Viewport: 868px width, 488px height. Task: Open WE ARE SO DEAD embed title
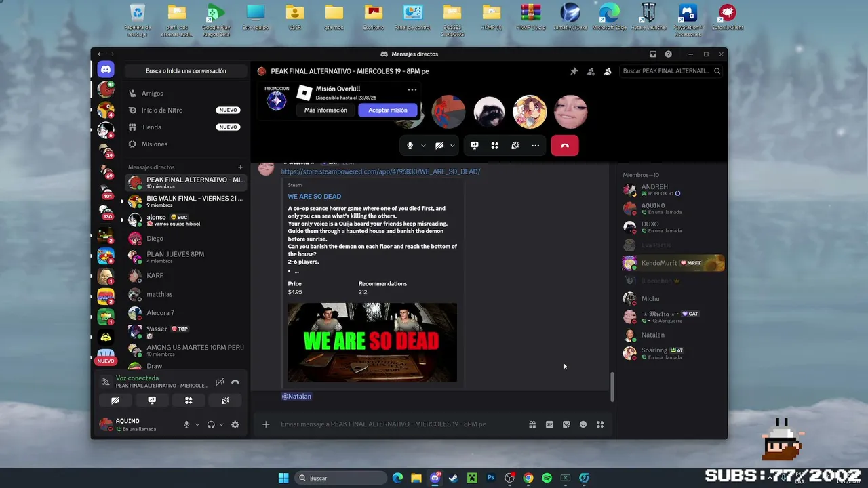[315, 197]
